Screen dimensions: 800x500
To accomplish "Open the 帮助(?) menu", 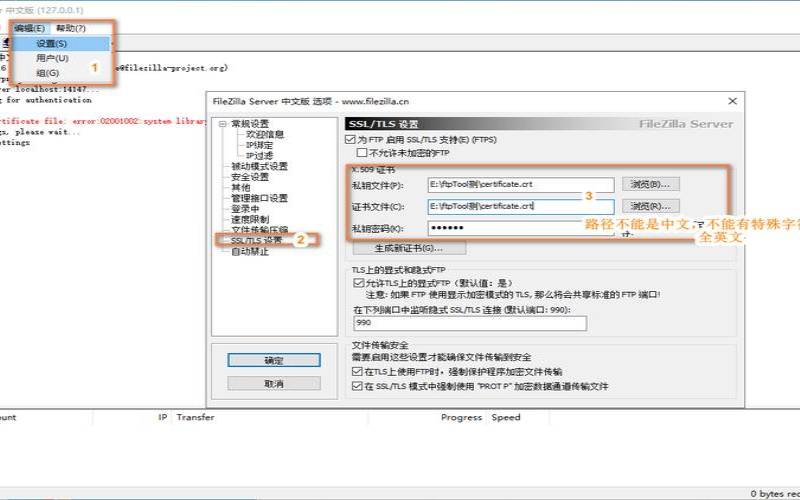I will 70,28.
